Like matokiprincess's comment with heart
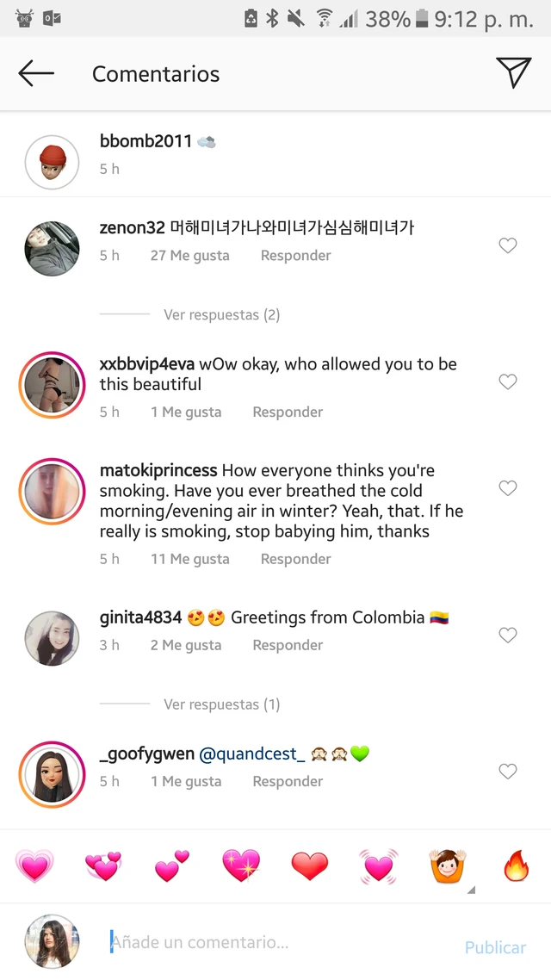The height and width of the screenshot is (980, 551). [x=508, y=488]
